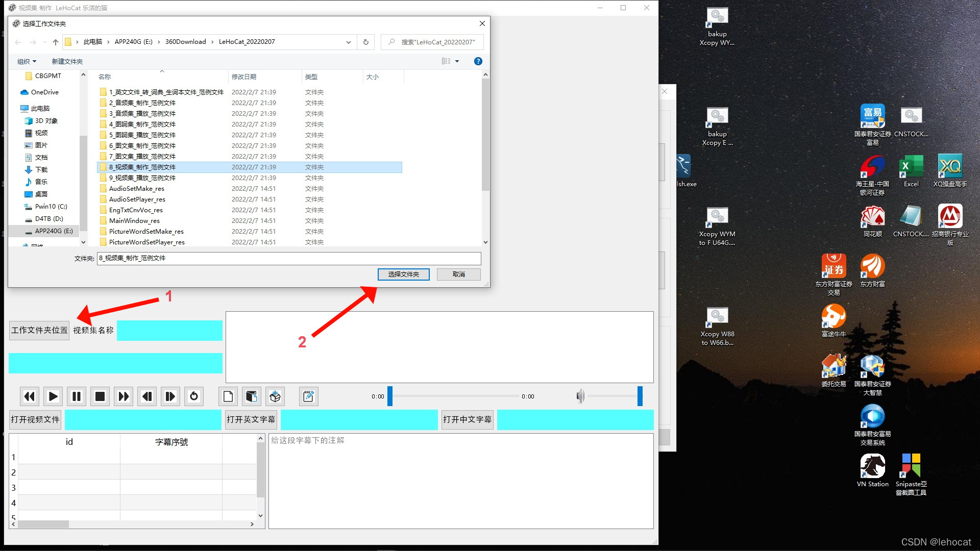Select D4TB (D:) drive in navigation tree
980x551 pixels.
pos(49,218)
